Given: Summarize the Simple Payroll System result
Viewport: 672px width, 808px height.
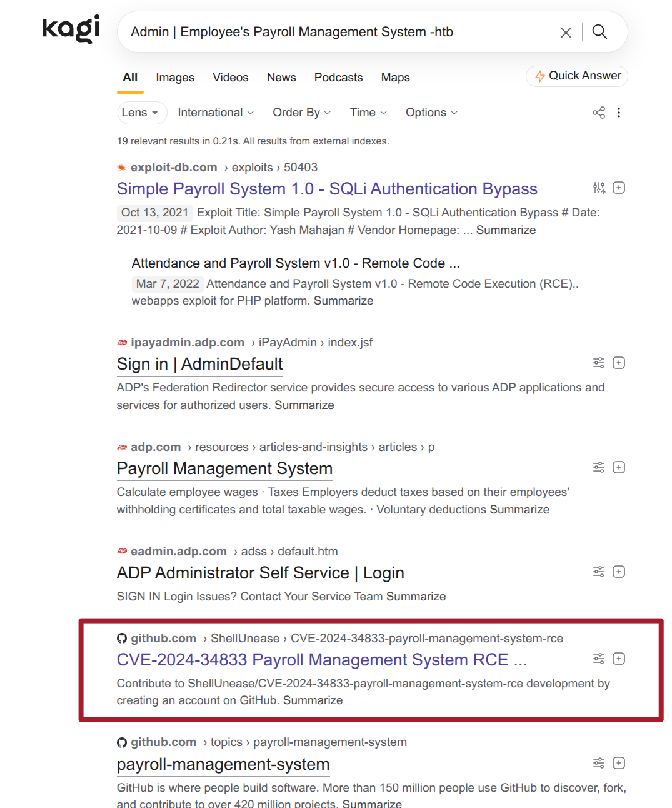Looking at the screenshot, I should 506,230.
